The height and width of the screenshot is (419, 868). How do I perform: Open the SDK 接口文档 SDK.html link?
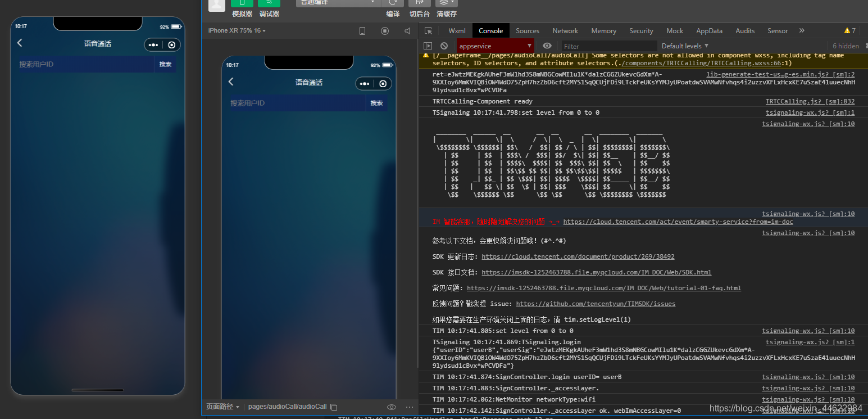point(597,272)
